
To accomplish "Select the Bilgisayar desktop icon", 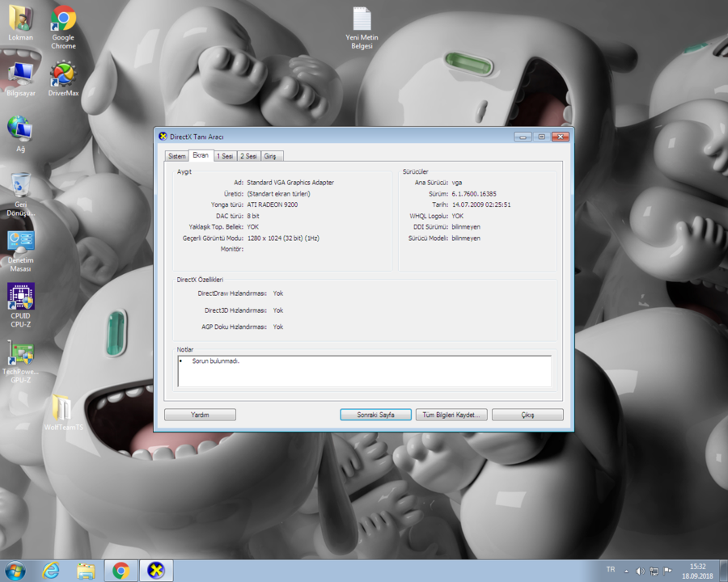I will tap(20, 78).
